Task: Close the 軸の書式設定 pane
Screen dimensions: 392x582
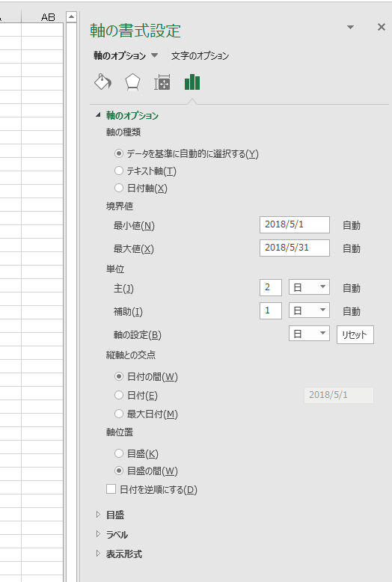Action: [x=382, y=27]
